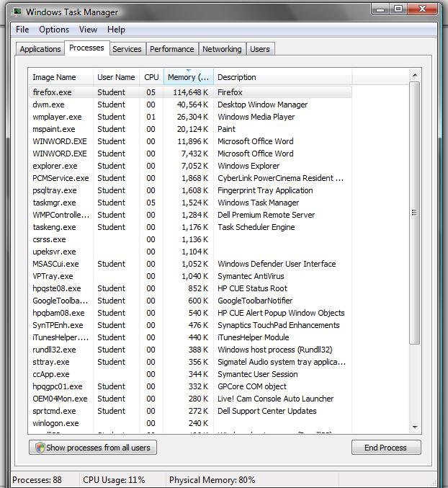Select the hpqste08.exe process
Image resolution: width=448 pixels, height=488 pixels.
(x=190, y=288)
